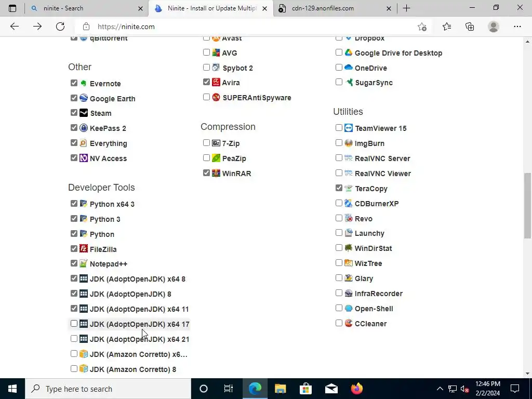Click the Evernote elephant icon
Screen dimensions: 532x399
pyautogui.click(x=84, y=83)
